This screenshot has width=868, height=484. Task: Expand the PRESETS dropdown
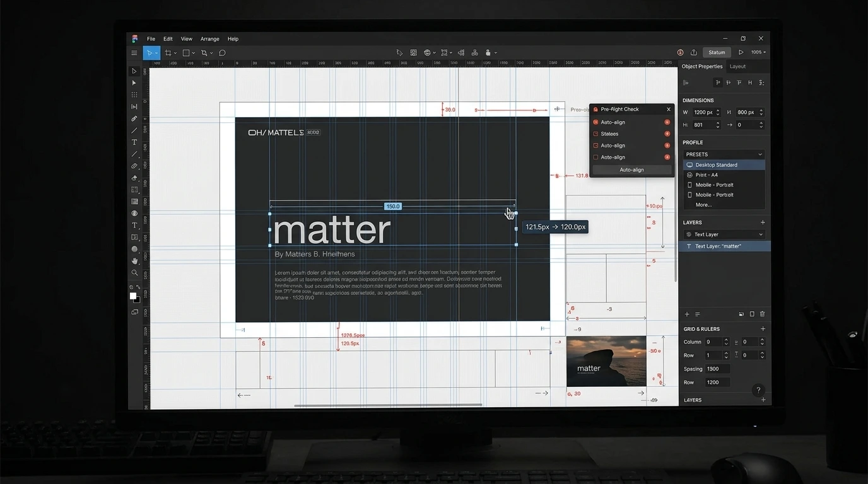[724, 154]
